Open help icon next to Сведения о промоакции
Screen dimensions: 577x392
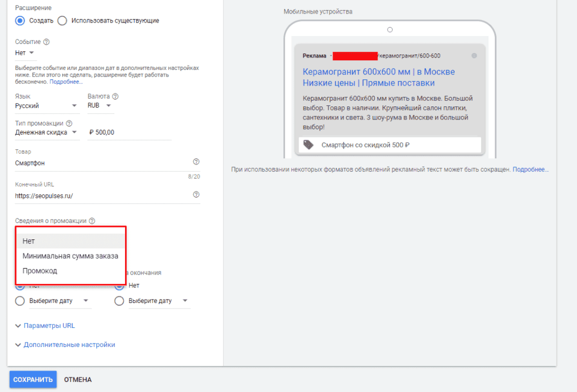[x=92, y=221]
